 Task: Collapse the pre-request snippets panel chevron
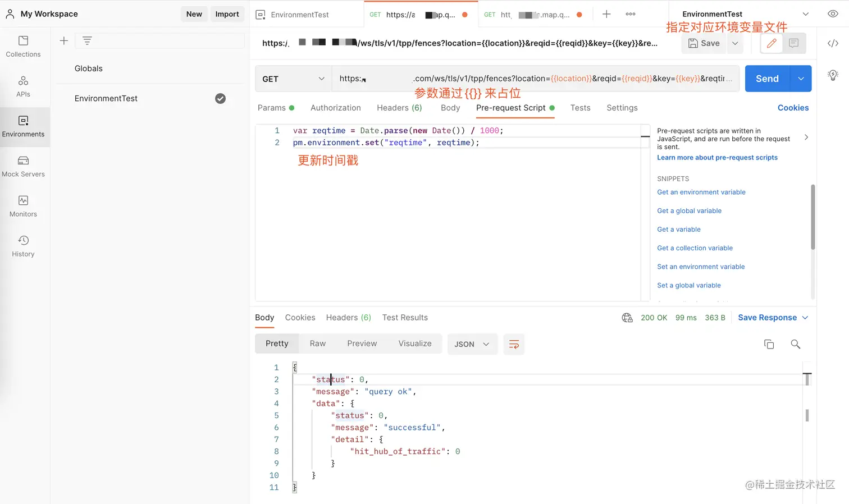click(806, 138)
